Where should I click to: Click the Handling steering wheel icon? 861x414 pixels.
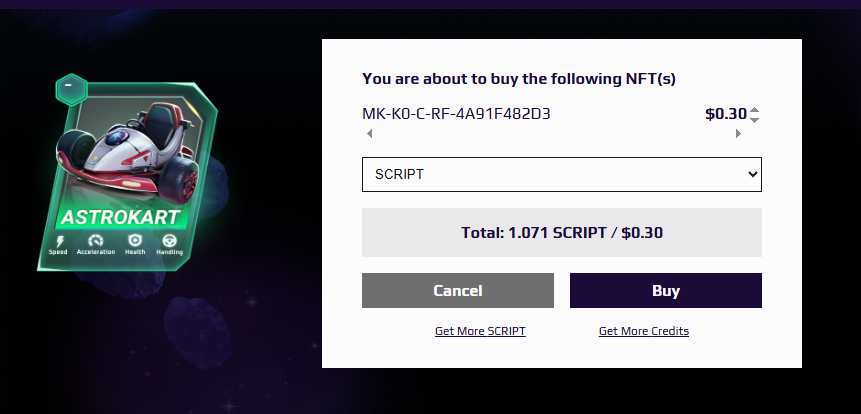170,240
